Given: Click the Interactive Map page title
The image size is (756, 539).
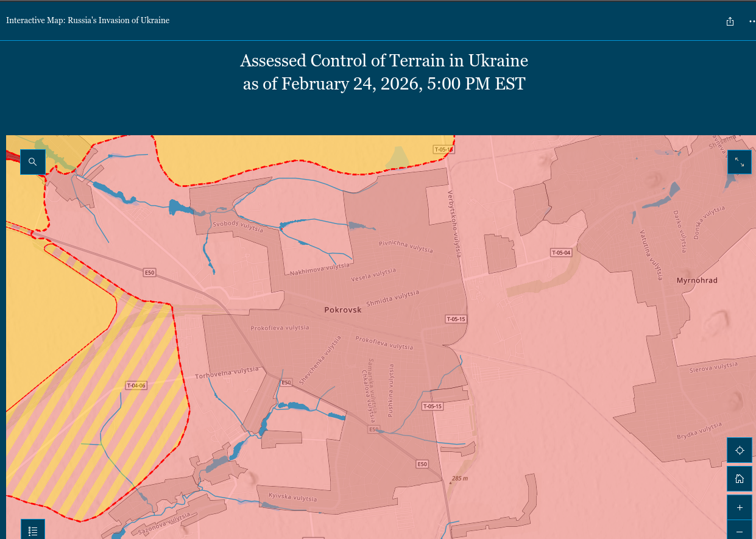Looking at the screenshot, I should click(88, 20).
